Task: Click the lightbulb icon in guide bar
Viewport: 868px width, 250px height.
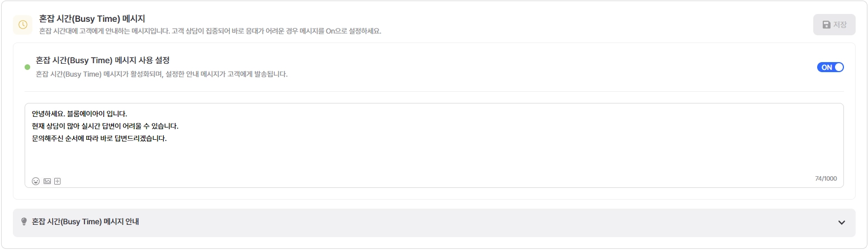Action: tap(24, 221)
